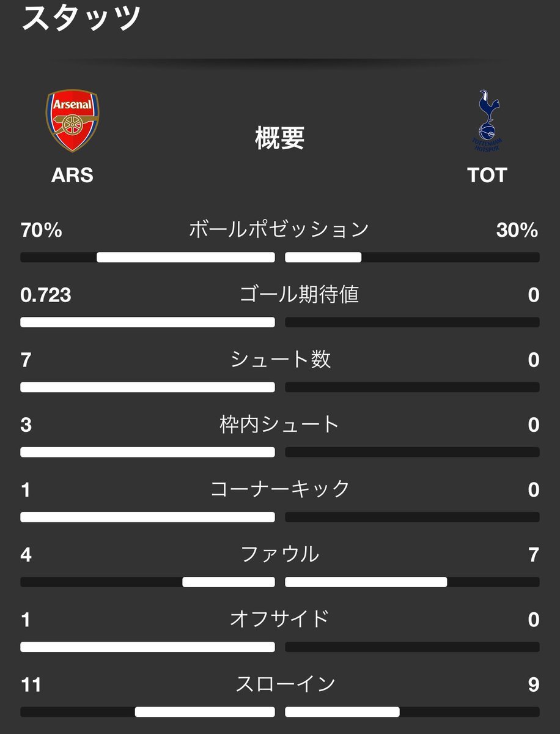The width and height of the screenshot is (560, 734).
Task: Click Tottenham's white fouls bar
Action: point(366,582)
